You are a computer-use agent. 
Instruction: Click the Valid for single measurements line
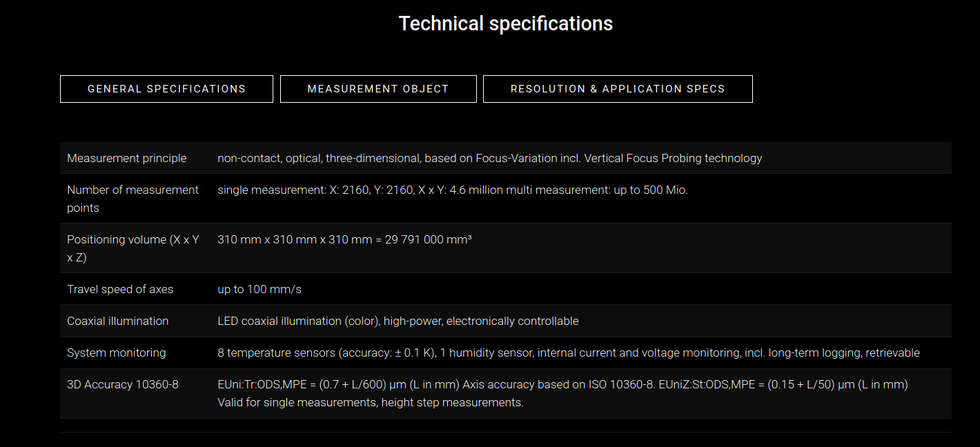click(x=371, y=402)
